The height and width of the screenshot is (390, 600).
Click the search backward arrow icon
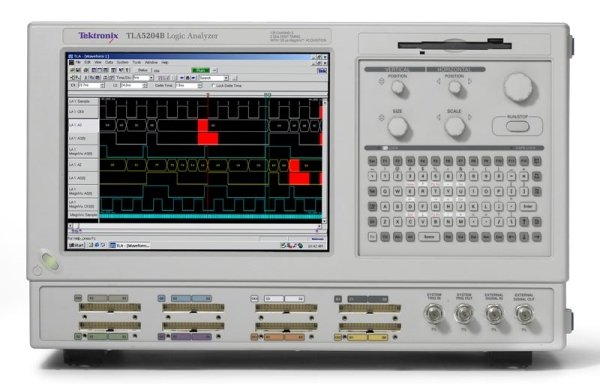182,78
